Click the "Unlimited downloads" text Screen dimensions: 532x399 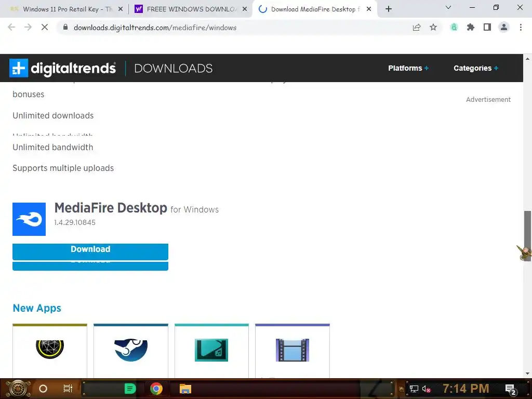(x=53, y=116)
